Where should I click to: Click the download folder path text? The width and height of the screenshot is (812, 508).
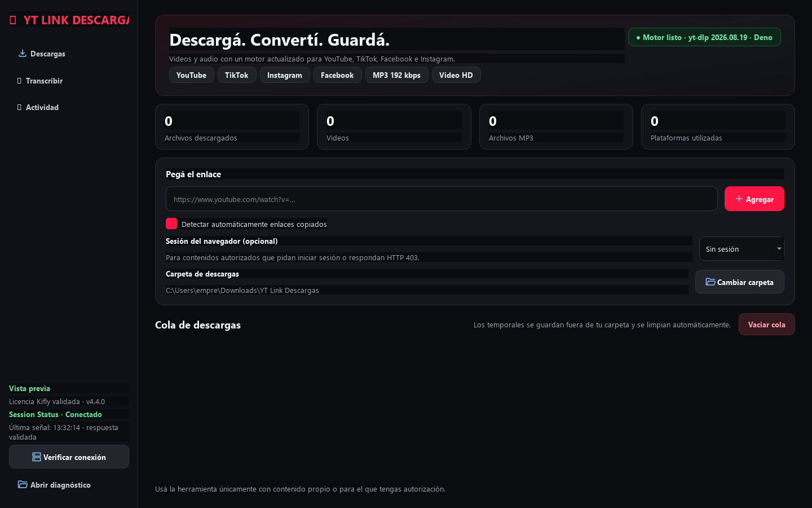pyautogui.click(x=242, y=290)
